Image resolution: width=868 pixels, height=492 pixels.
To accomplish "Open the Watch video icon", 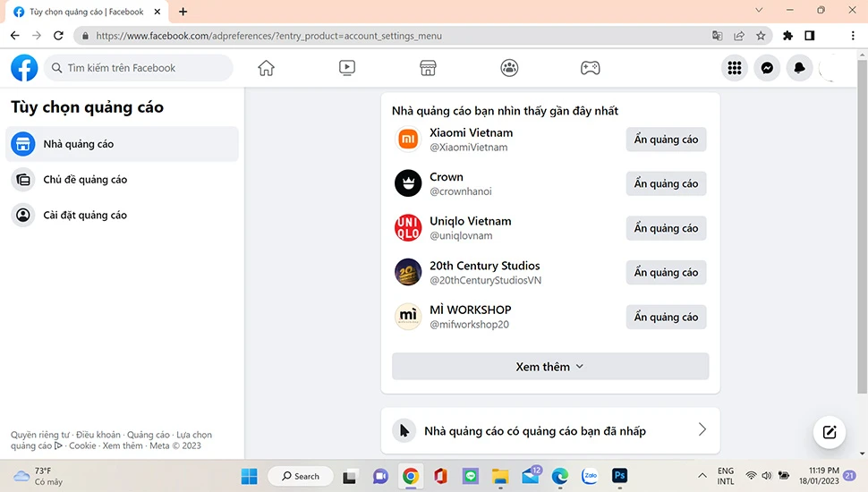I will (x=347, y=68).
